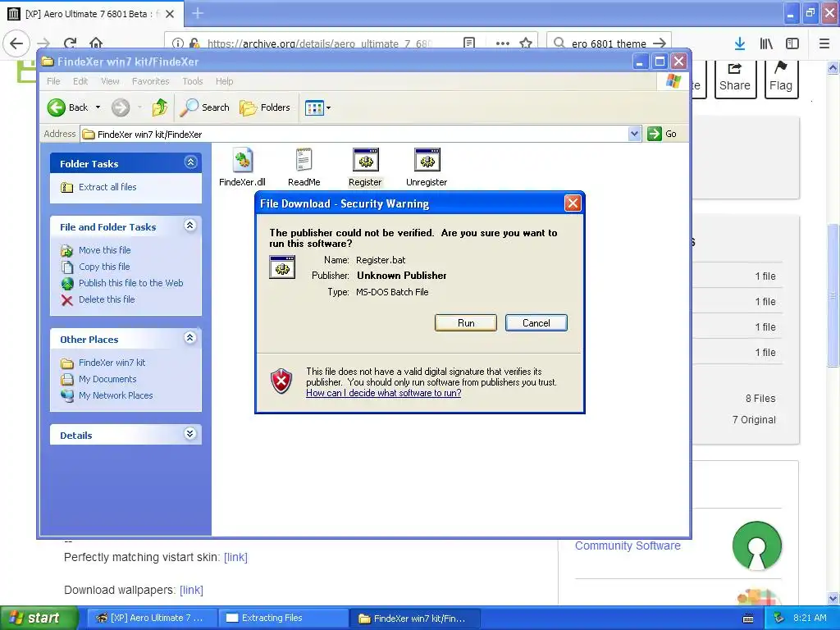This screenshot has height=630, width=840.
Task: Go to Firefox home page
Action: point(96,43)
